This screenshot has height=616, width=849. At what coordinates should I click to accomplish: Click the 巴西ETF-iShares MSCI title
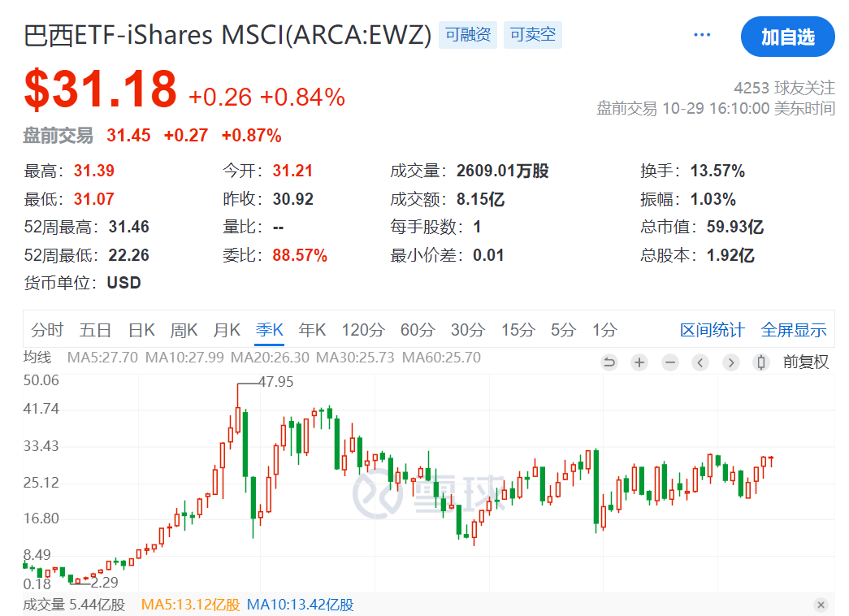pos(227,35)
